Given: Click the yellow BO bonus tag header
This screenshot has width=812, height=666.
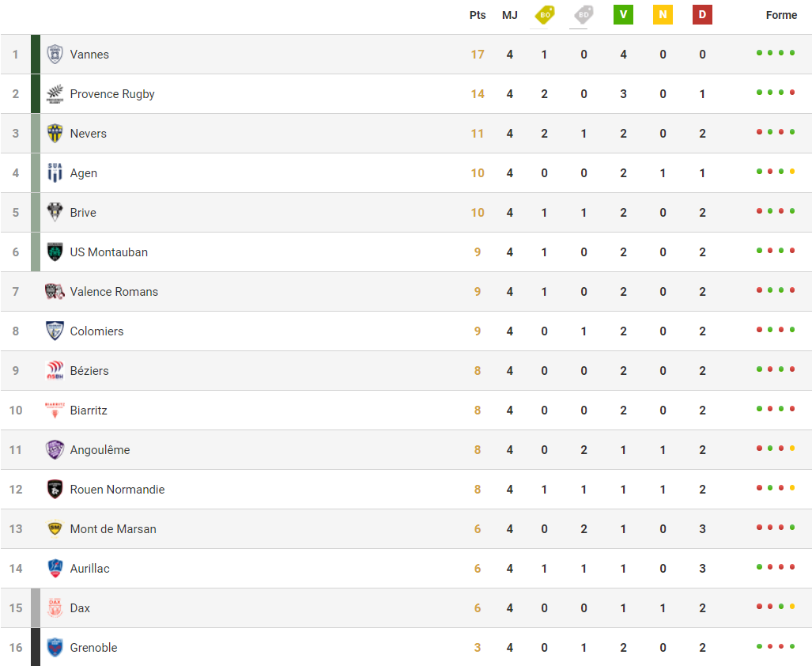Looking at the screenshot, I should pos(544,14).
